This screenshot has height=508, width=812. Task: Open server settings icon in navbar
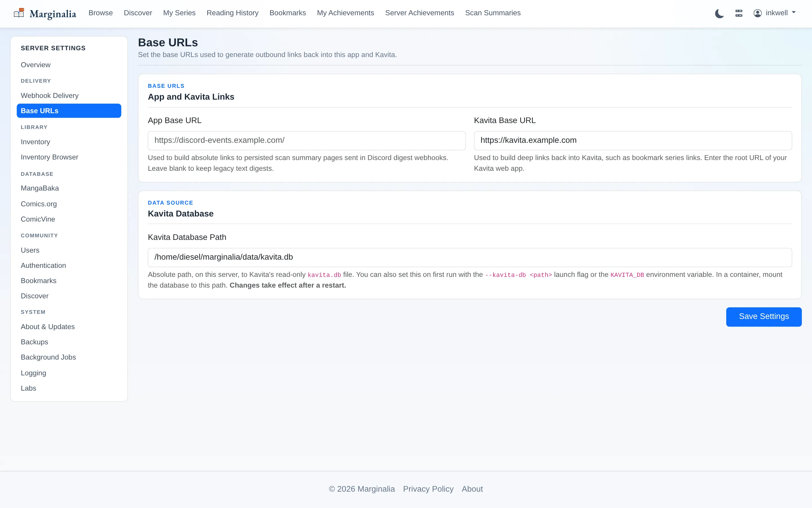point(739,14)
